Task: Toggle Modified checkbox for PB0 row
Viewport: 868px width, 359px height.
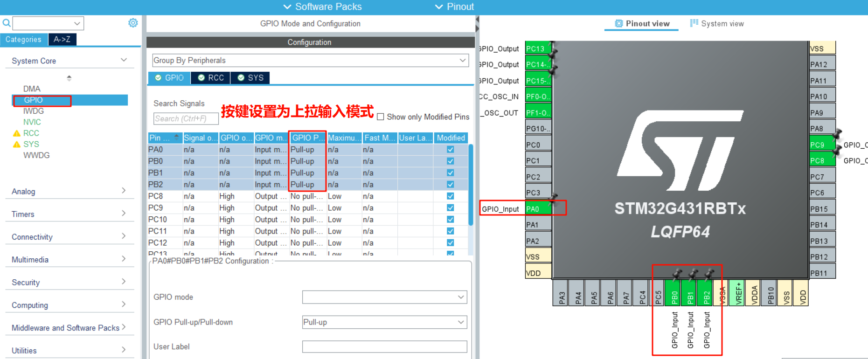Action: pos(450,161)
